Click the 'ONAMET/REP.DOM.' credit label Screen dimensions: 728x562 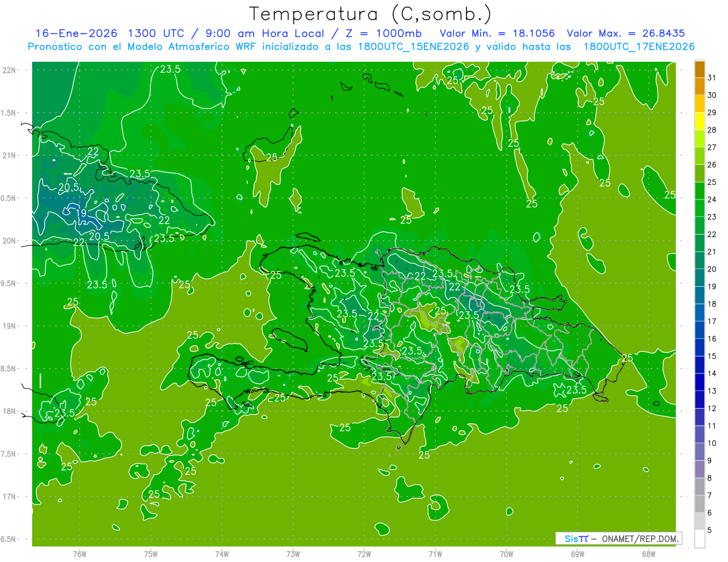(639, 538)
